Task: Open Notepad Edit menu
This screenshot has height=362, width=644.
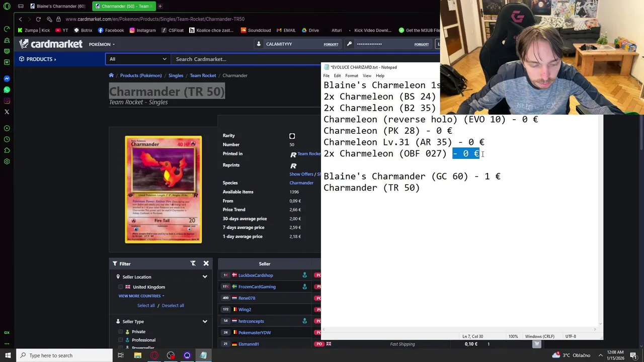Action: [337, 76]
